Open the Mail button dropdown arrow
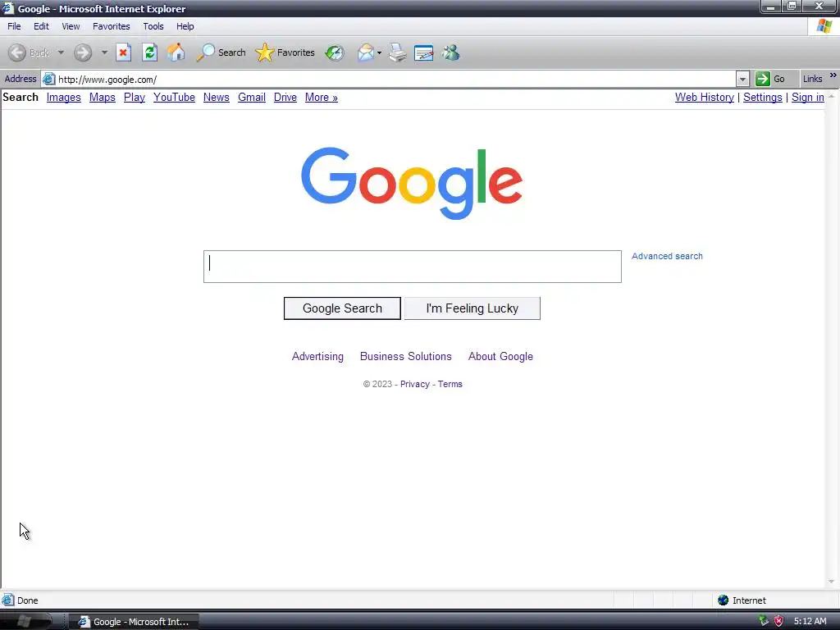Screen dimensions: 840x630 click(379, 52)
